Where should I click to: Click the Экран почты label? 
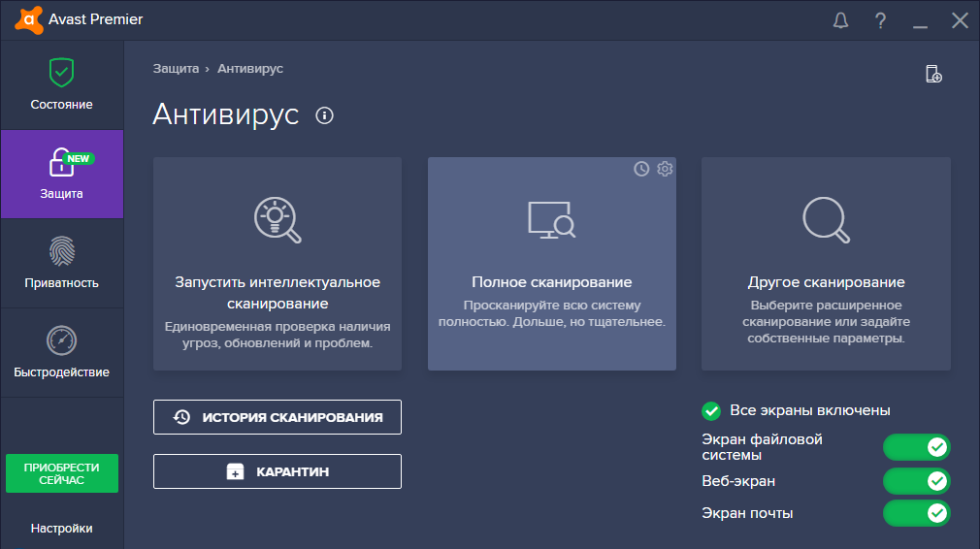pos(747,513)
